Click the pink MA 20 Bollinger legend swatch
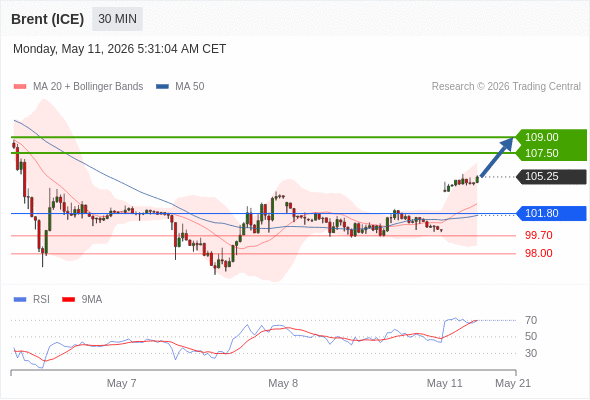Image resolution: width=590 pixels, height=400 pixels. (x=20, y=87)
